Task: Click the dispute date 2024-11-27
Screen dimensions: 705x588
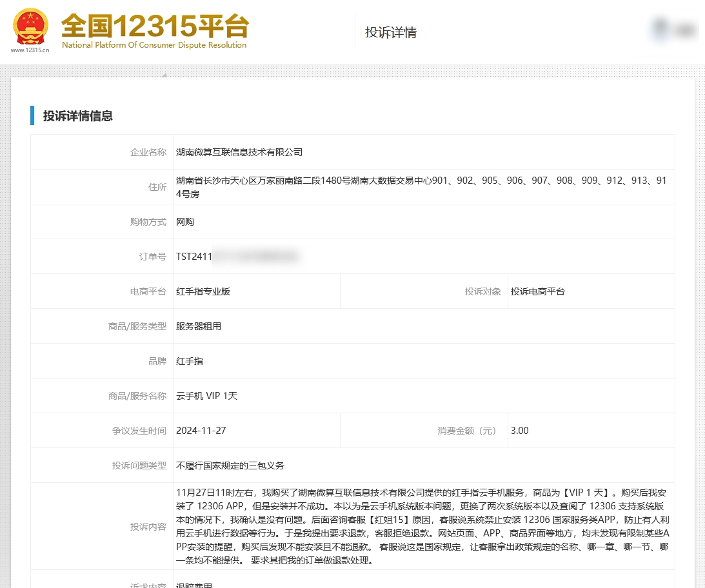Action: tap(201, 431)
